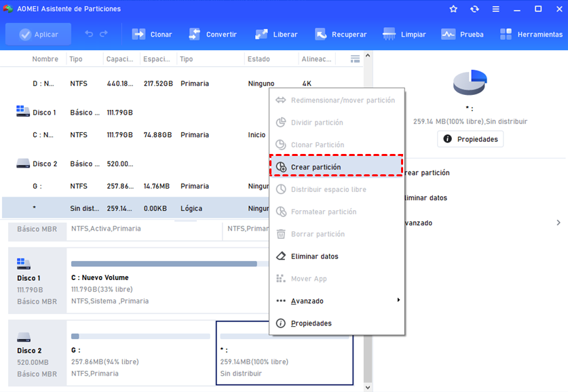Select the G: partition block in disk map

pos(140,353)
